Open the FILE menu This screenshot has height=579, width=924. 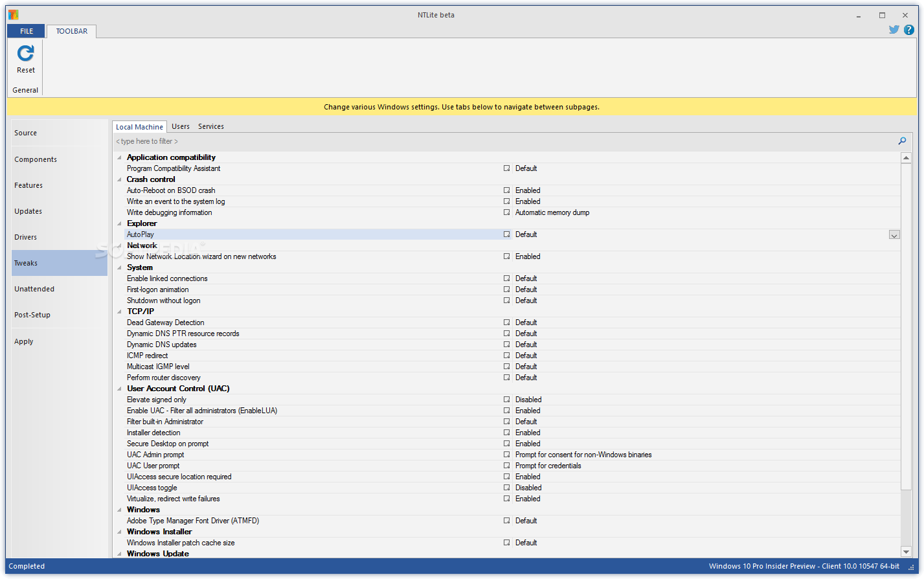(x=27, y=31)
